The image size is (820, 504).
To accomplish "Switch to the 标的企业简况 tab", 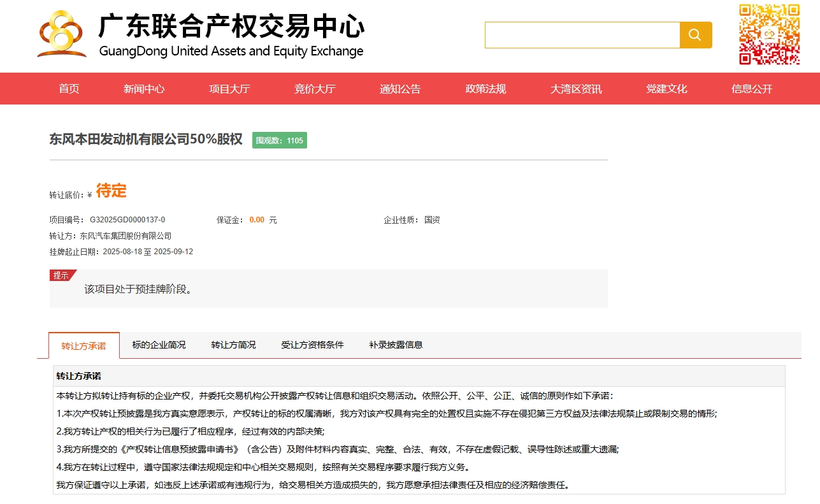I will pyautogui.click(x=159, y=345).
